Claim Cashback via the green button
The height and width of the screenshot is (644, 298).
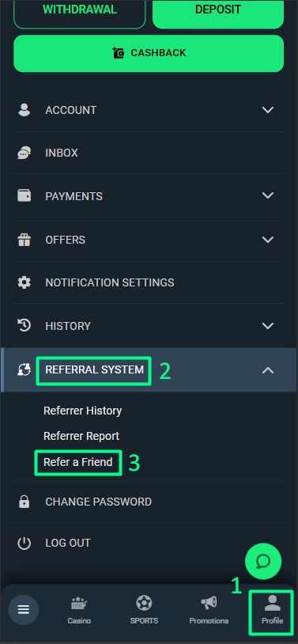[x=149, y=53]
